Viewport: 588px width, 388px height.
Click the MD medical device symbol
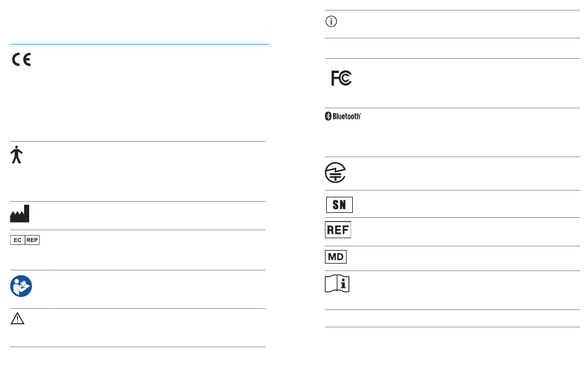335,257
